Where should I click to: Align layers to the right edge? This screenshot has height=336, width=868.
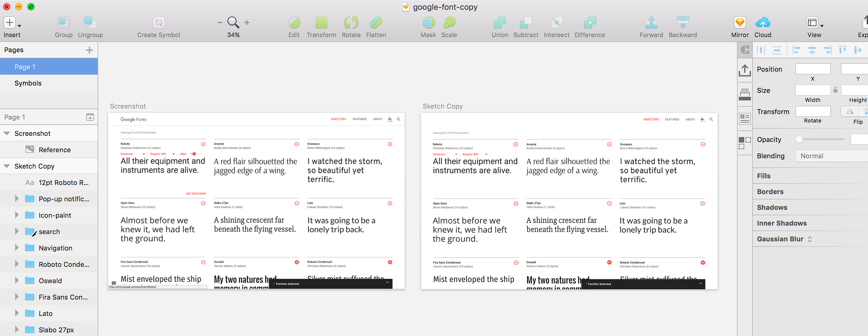pyautogui.click(x=827, y=50)
